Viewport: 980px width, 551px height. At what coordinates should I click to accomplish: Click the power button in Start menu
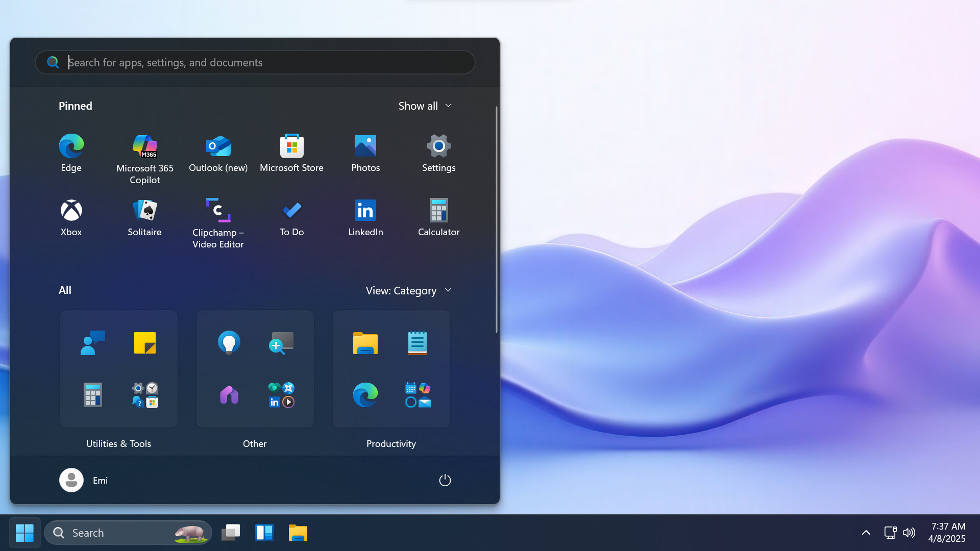(444, 480)
